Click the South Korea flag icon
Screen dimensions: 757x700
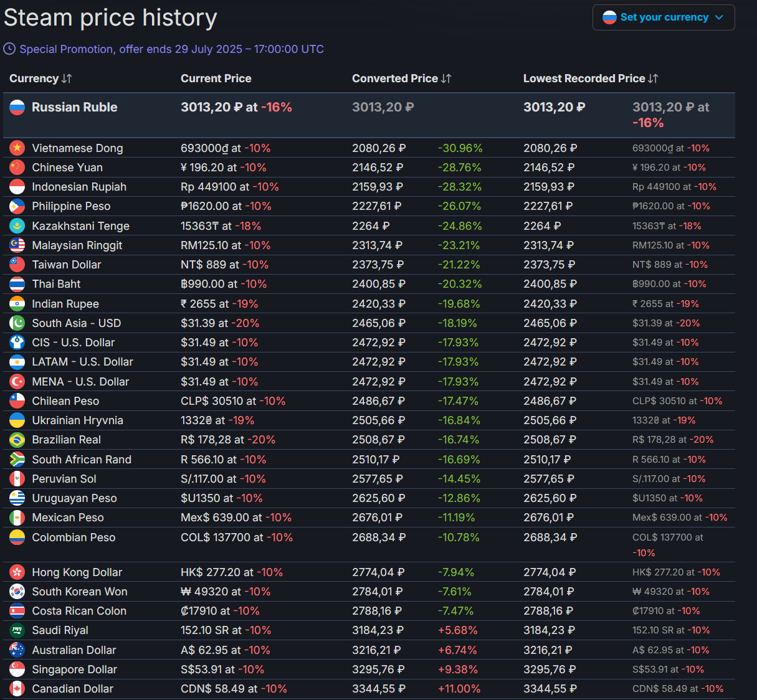(17, 591)
